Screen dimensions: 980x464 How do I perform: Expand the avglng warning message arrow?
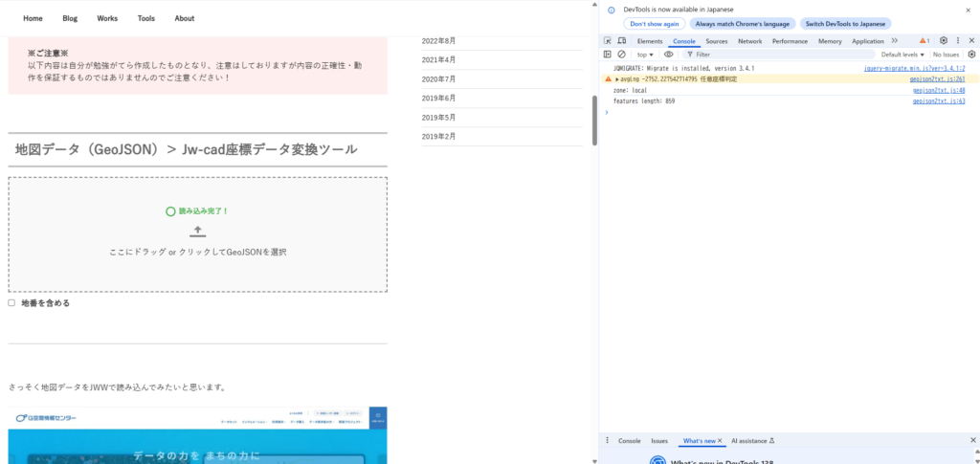point(617,79)
